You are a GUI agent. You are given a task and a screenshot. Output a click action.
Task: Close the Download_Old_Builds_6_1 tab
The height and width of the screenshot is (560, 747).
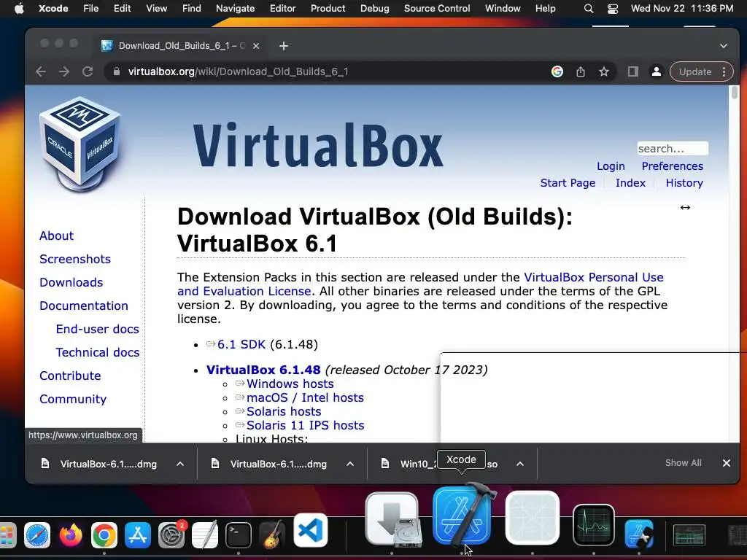coord(256,46)
